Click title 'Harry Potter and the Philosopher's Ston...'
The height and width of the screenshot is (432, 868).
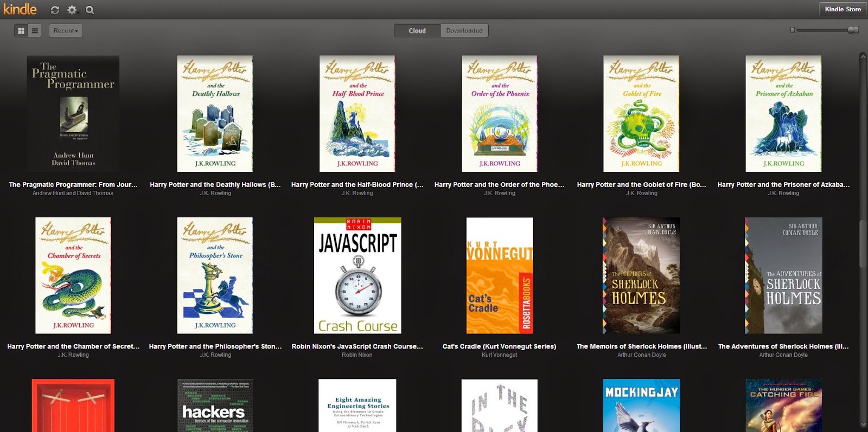coord(215,346)
